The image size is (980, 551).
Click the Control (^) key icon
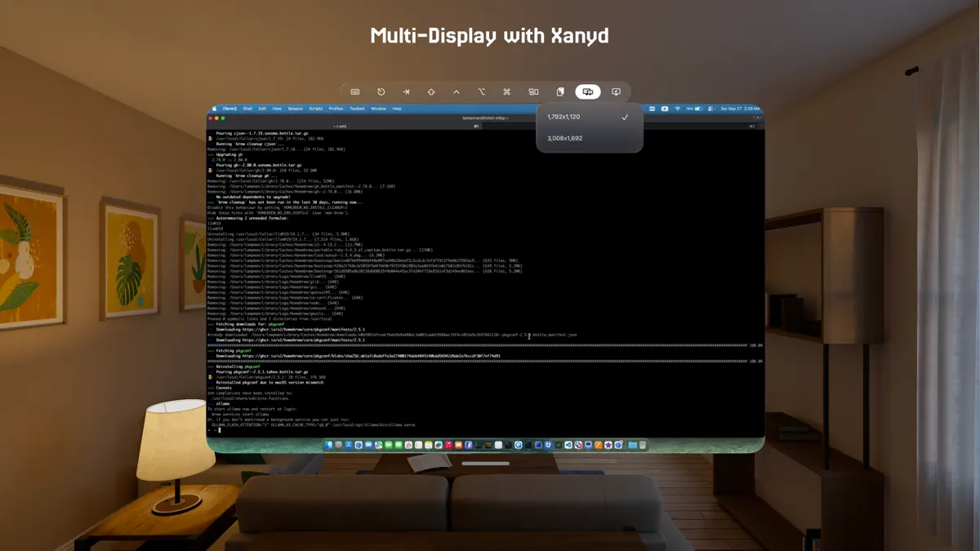point(457,91)
